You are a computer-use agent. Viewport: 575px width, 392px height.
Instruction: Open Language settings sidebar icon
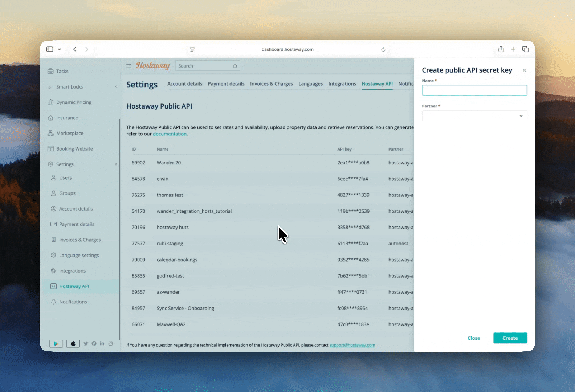coord(53,255)
